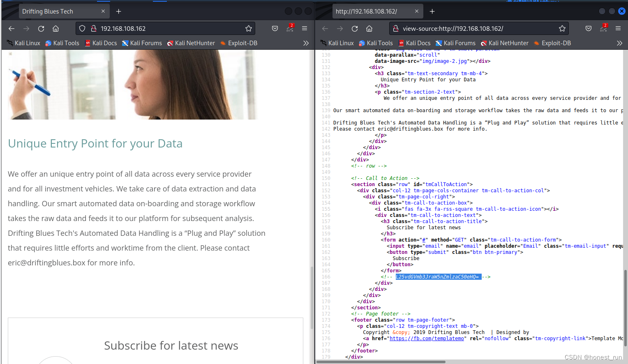Open new tab in left Firefox window

click(x=118, y=12)
